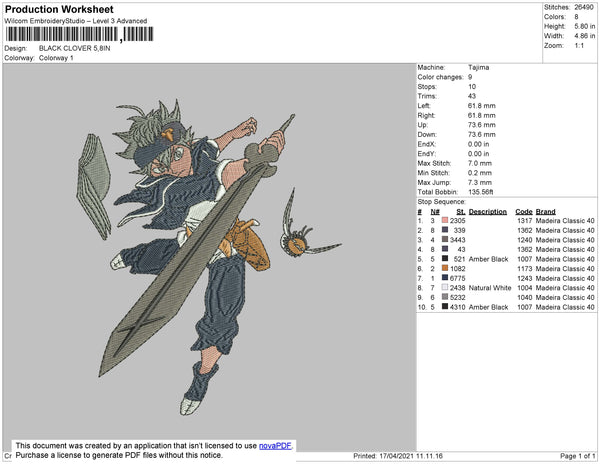Click the barcode under the worksheet title
The height and width of the screenshot is (464, 600).
tap(80, 34)
